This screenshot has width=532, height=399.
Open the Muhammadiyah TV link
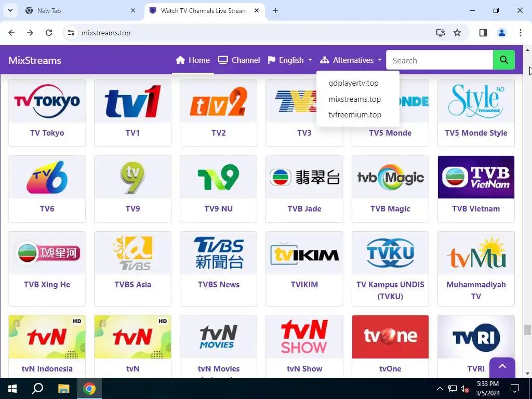(476, 290)
